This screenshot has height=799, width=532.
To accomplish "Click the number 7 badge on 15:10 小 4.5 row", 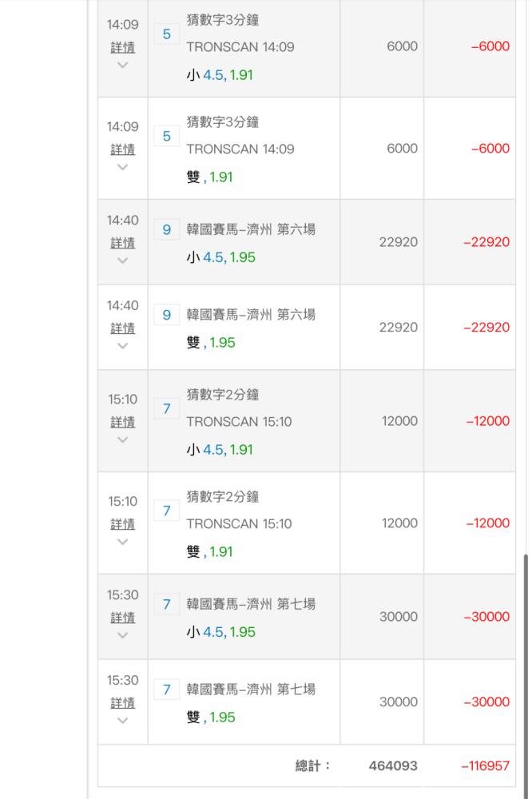I will point(167,408).
